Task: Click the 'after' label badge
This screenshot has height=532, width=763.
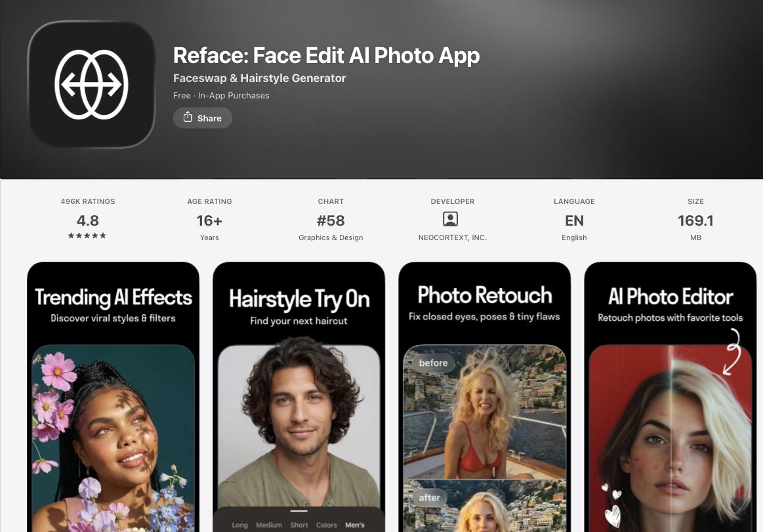Action: pyautogui.click(x=429, y=498)
